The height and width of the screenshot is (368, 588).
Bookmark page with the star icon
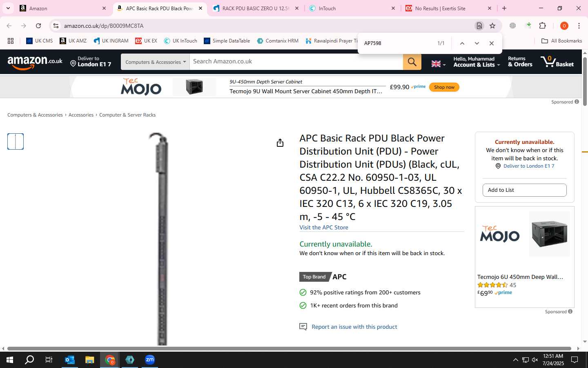[492, 26]
